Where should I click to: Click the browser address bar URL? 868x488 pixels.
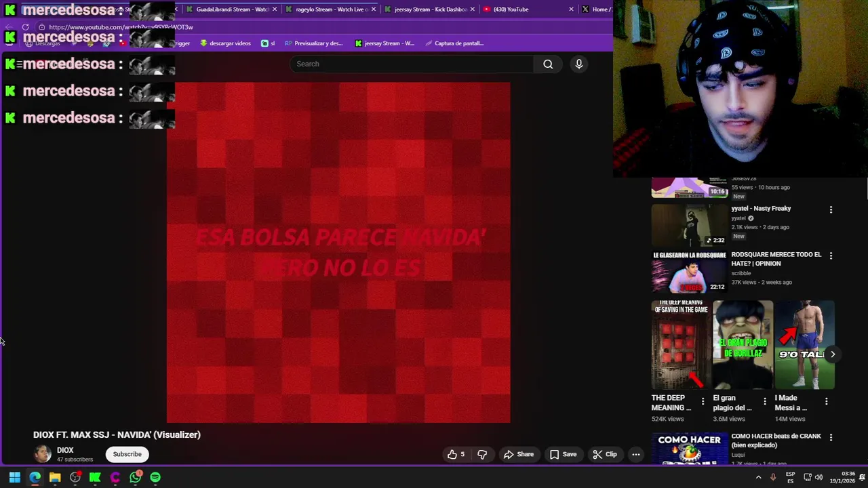[121, 27]
